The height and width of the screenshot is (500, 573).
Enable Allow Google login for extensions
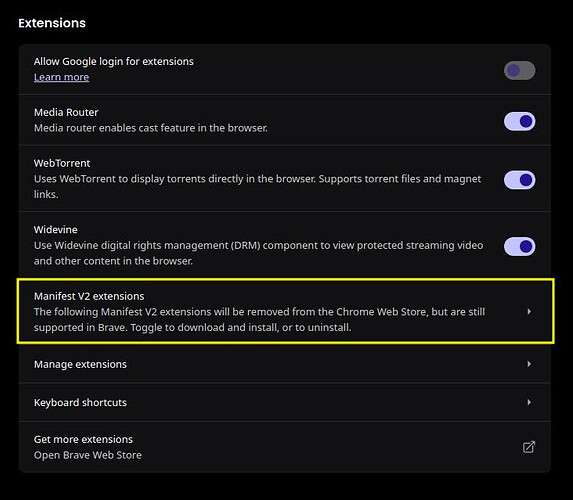pos(519,70)
